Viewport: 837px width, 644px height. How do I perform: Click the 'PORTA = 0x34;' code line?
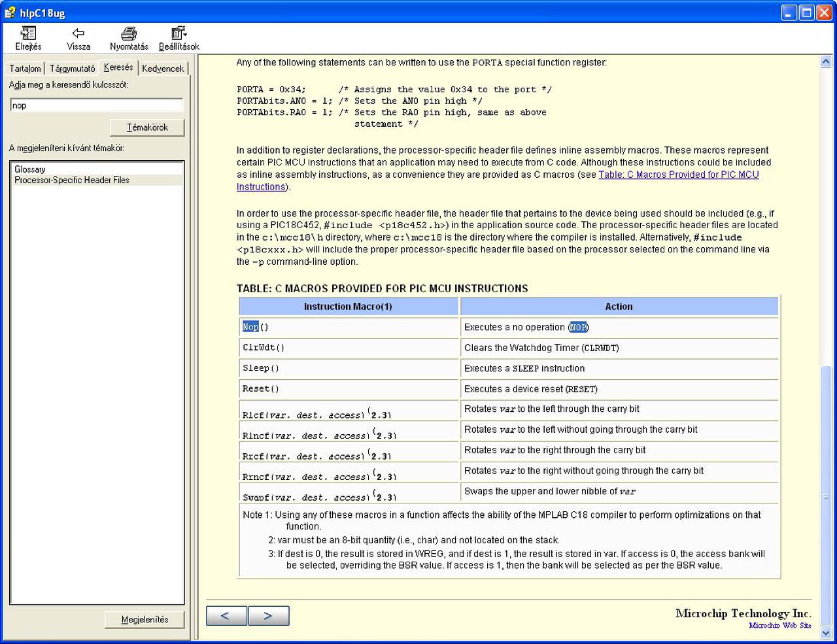click(x=394, y=90)
